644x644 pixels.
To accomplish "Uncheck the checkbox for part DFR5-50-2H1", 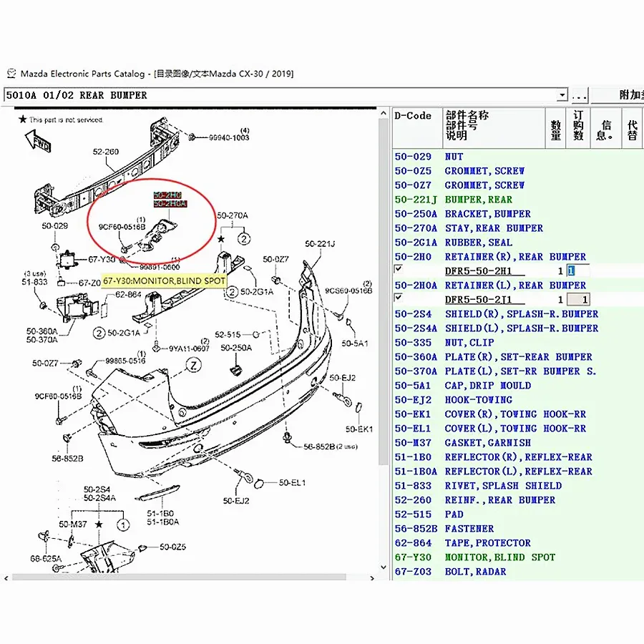I will point(399,269).
